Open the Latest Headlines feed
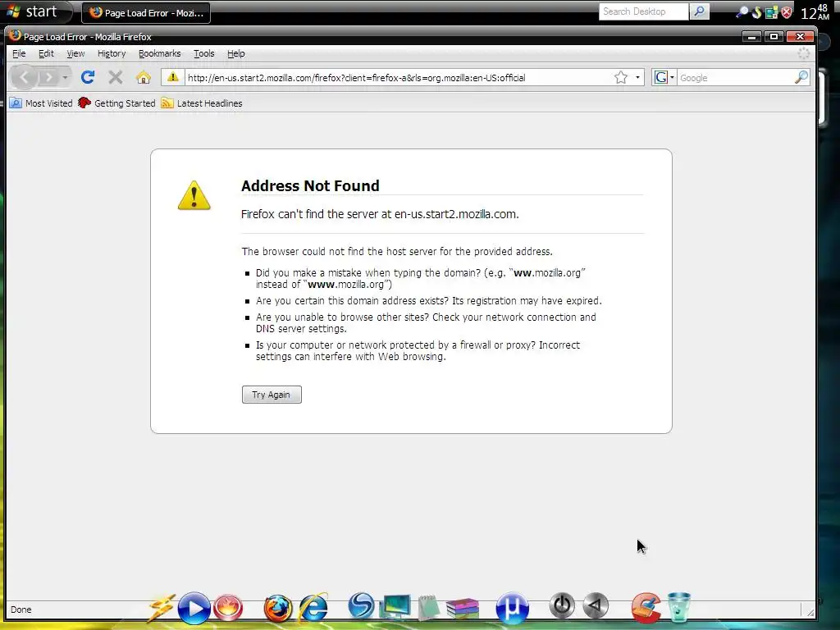This screenshot has width=840, height=630. [202, 103]
